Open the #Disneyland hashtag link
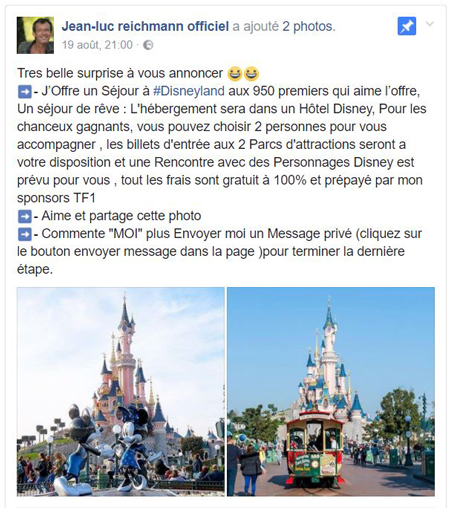This screenshot has width=450, height=508. (189, 91)
